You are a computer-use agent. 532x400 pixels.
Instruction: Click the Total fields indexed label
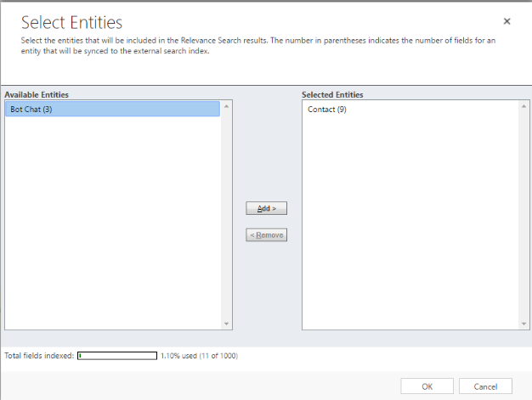click(39, 356)
